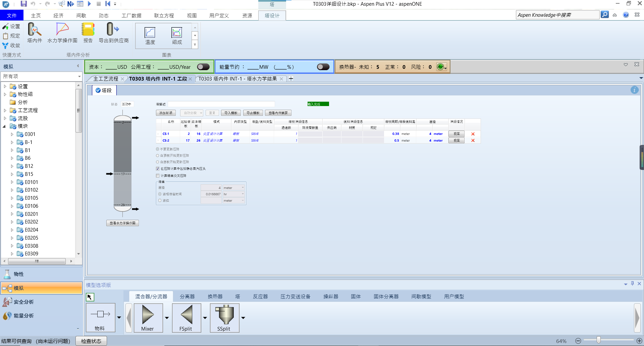
Task: Expand the 物性组 tree node
Action: [x=5, y=94]
